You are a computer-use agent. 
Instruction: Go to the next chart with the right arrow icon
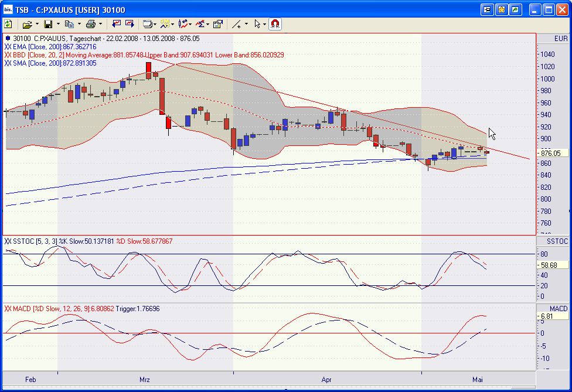tap(130, 24)
